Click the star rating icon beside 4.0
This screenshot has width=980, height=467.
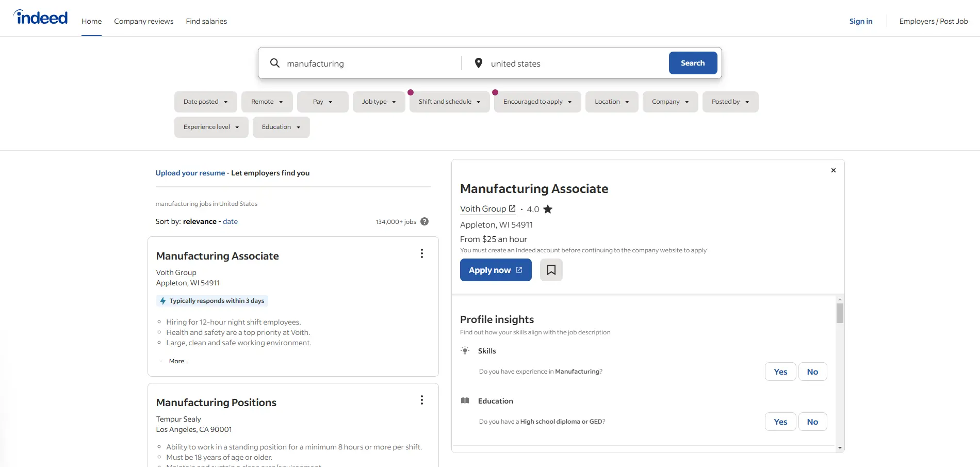(x=548, y=209)
